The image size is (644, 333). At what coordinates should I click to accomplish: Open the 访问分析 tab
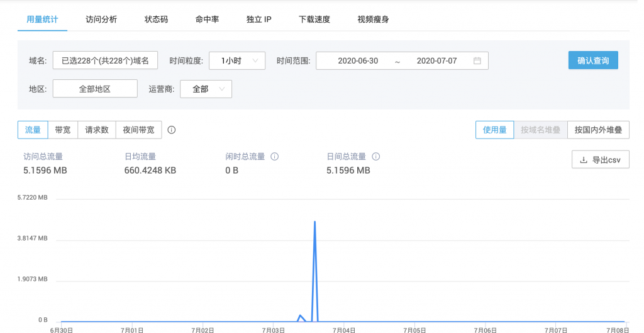[101, 20]
